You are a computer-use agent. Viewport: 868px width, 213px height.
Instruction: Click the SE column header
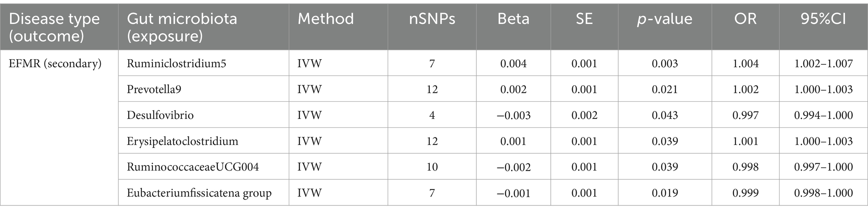pos(584,18)
